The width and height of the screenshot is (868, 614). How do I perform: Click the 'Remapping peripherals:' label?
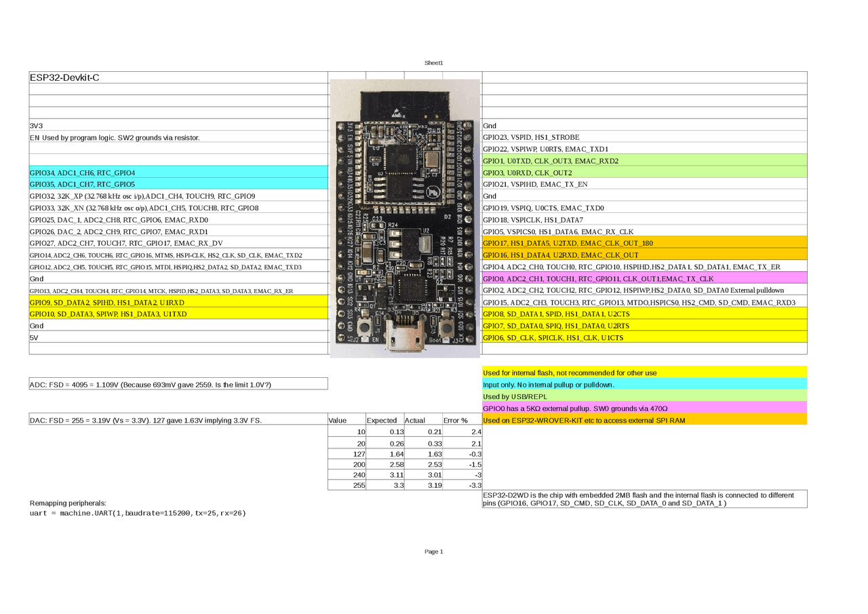coord(68,503)
